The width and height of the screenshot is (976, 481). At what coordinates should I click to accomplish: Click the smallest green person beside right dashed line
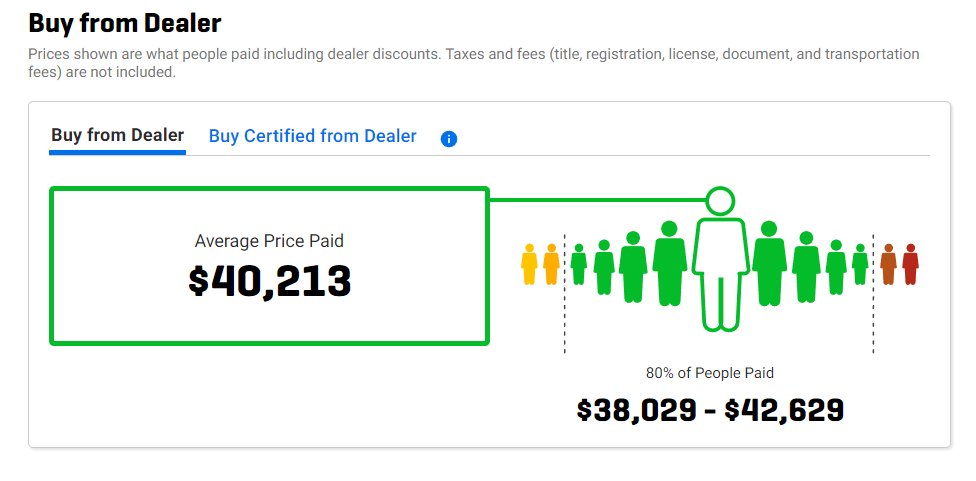click(x=860, y=265)
